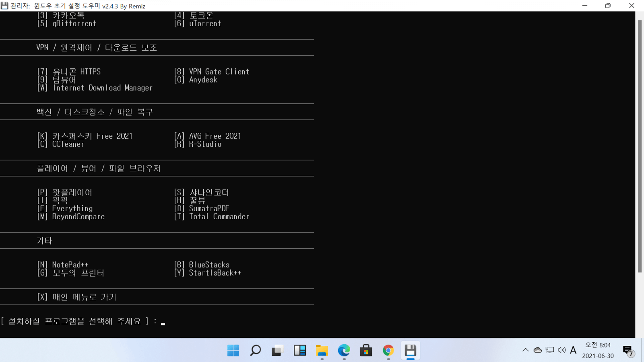Image resolution: width=644 pixels, height=362 pixels.
Task: Click the [N] NotePad++ entry
Action: click(x=63, y=265)
